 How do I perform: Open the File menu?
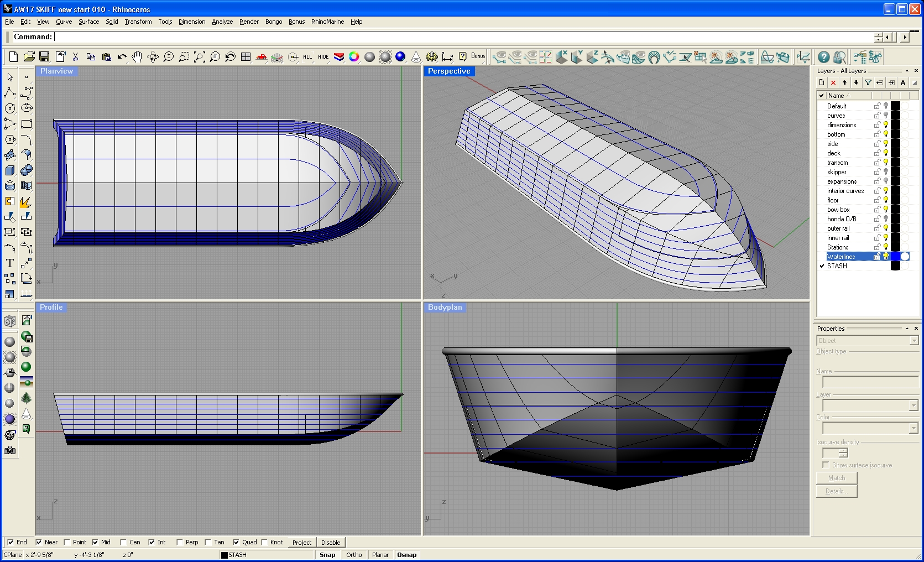coord(9,22)
